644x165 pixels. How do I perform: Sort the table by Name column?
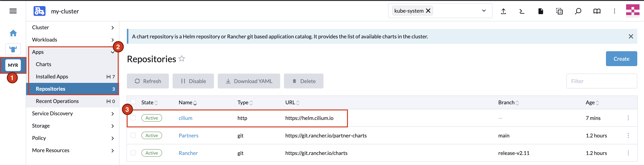click(187, 103)
